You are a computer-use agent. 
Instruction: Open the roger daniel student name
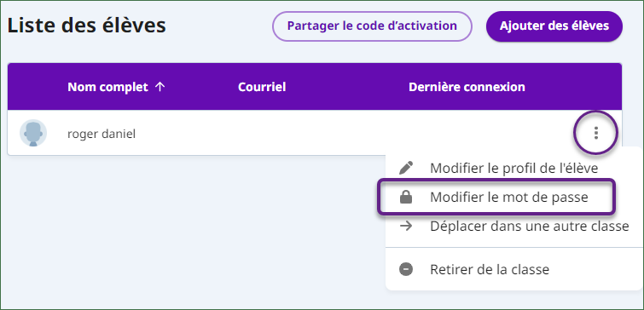click(102, 134)
